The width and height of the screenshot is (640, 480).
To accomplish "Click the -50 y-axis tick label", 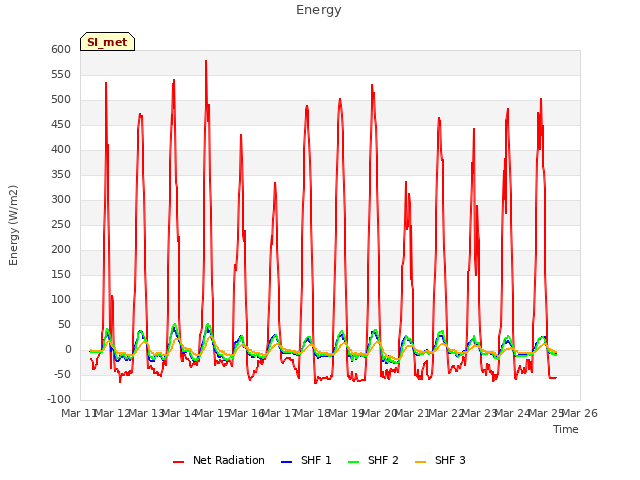I will 62,375.
